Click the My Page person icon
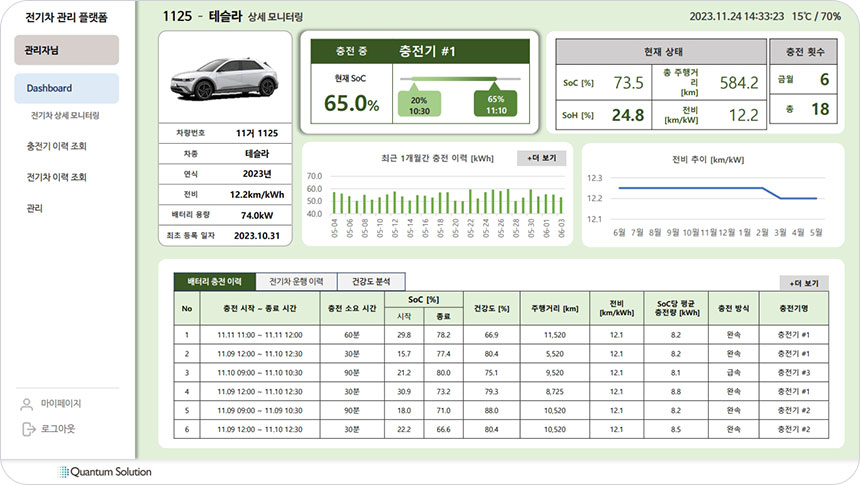This screenshot has width=860, height=485. [x=27, y=404]
